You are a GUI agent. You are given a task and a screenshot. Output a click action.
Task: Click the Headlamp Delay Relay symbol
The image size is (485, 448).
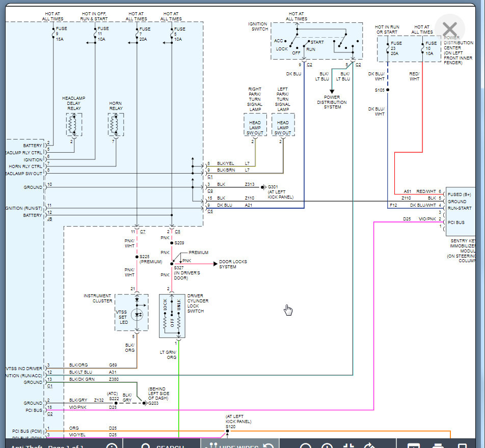point(74,125)
